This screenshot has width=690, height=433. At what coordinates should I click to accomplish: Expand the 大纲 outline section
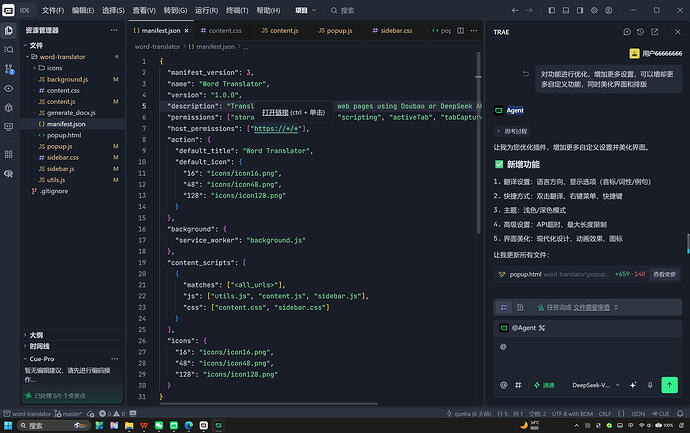pos(36,335)
